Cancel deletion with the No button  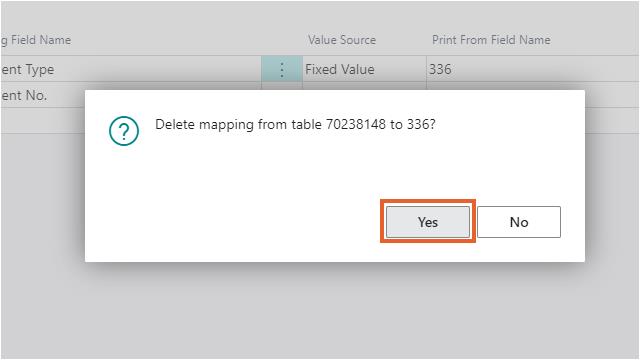(519, 222)
